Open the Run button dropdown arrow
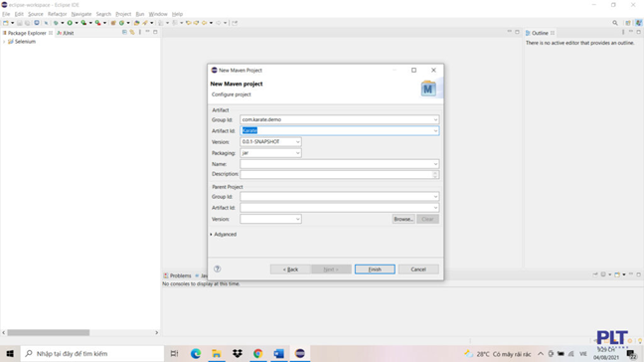This screenshot has width=644, height=362. coord(77,23)
